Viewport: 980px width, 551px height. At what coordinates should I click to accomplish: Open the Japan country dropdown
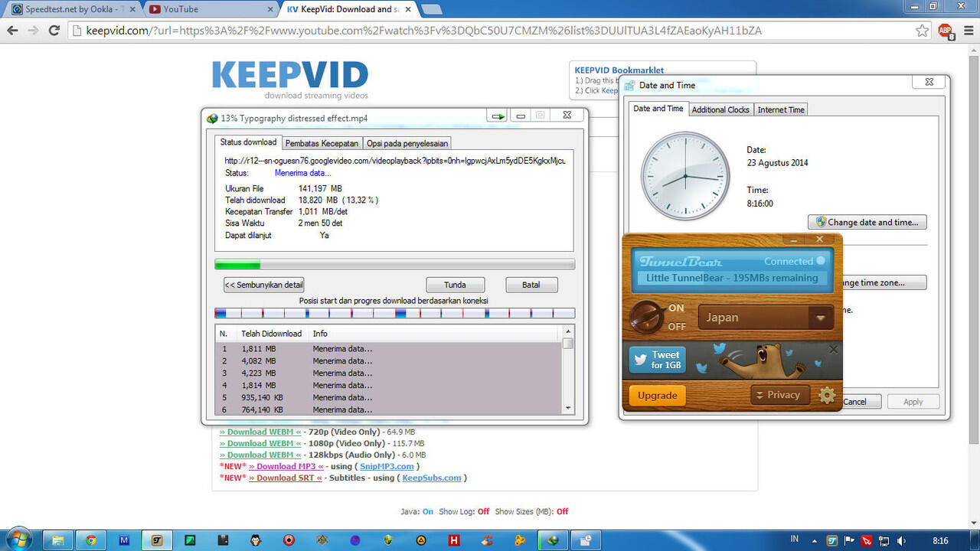(x=765, y=317)
